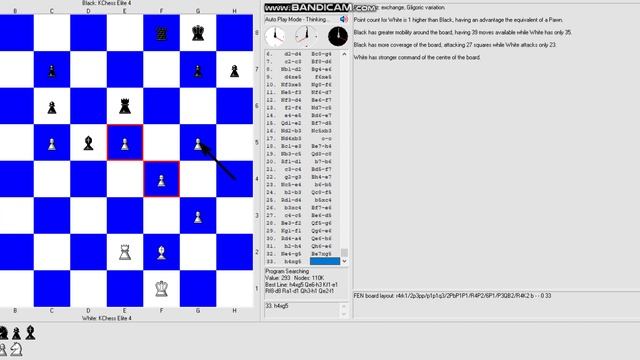Click the move list scroll-down arrow
Viewport: 640px width, 360px height.
click(x=344, y=261)
